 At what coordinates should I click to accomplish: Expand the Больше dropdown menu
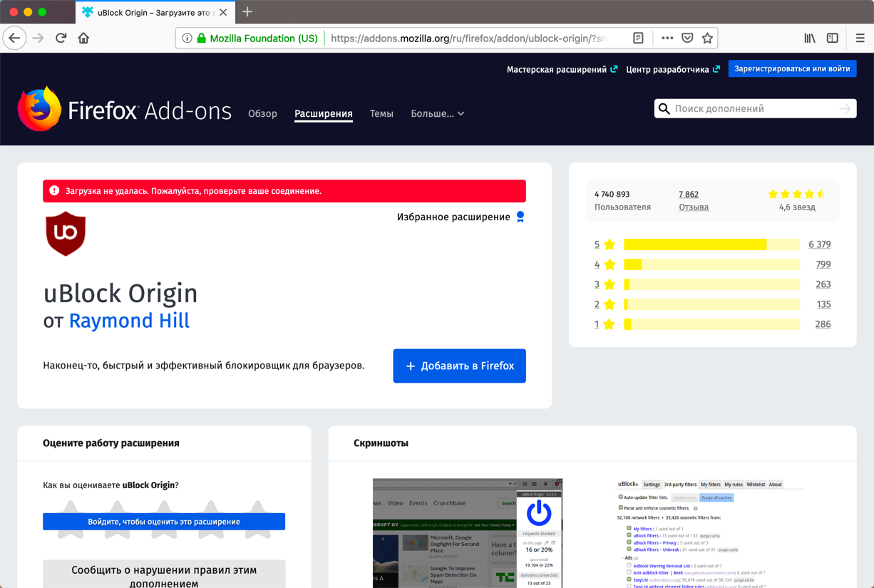(438, 114)
